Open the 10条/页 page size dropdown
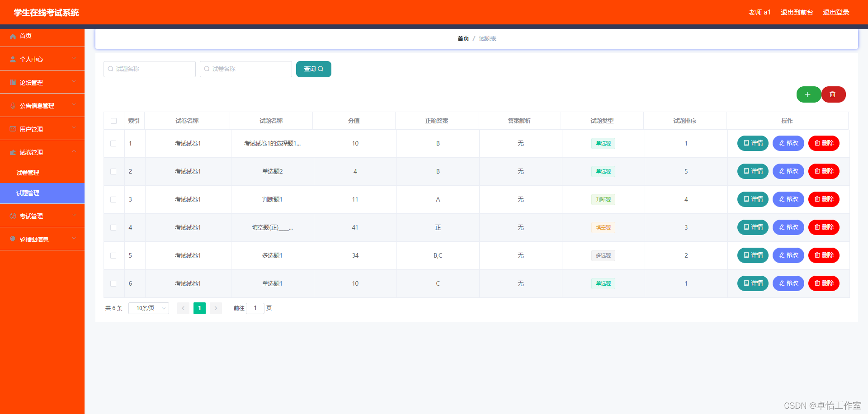The width and height of the screenshot is (868, 414). (149, 308)
